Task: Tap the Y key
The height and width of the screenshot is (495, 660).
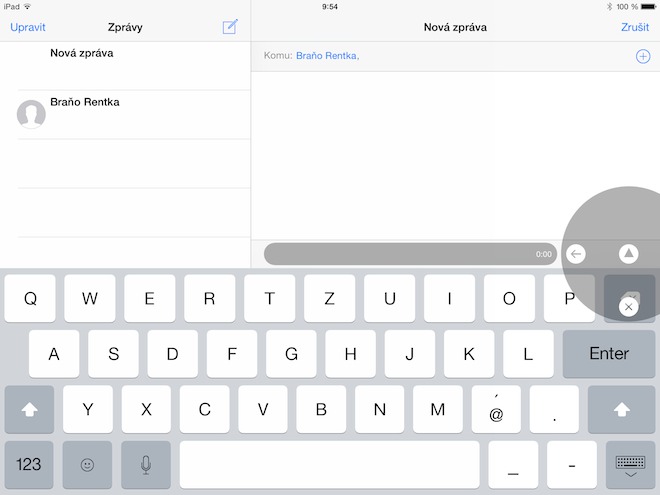Action: pos(88,409)
